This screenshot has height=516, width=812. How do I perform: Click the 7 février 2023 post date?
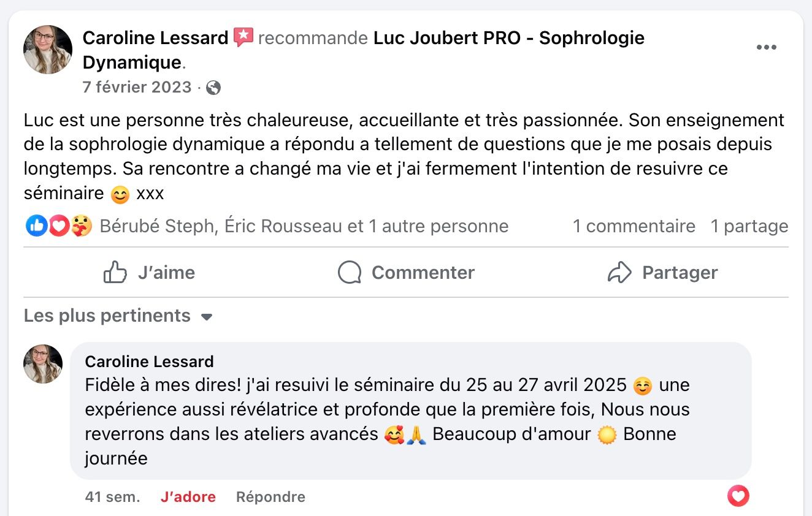point(137,88)
